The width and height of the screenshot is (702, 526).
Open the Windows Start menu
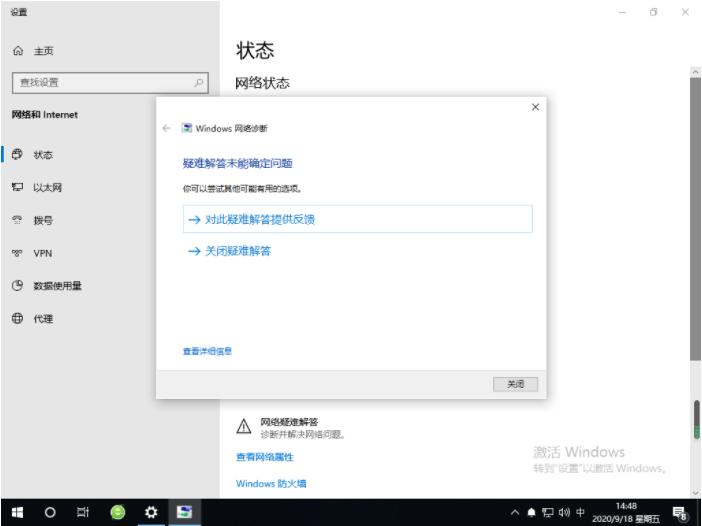pyautogui.click(x=17, y=512)
